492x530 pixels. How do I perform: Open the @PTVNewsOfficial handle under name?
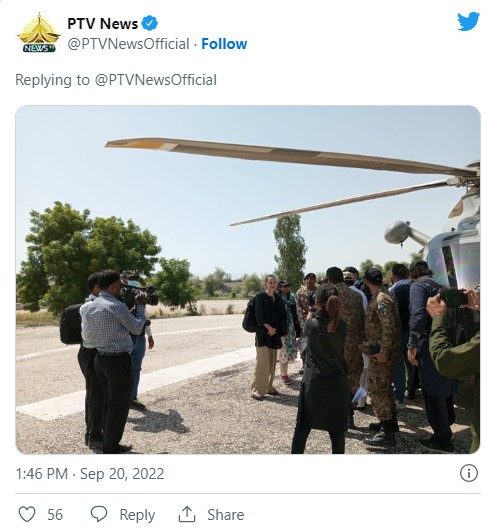128,44
